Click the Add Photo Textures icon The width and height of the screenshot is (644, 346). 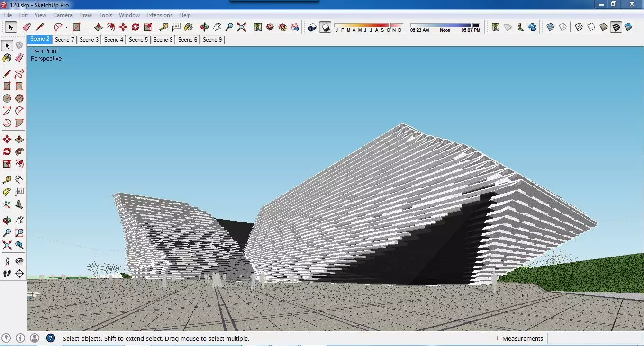[520, 27]
